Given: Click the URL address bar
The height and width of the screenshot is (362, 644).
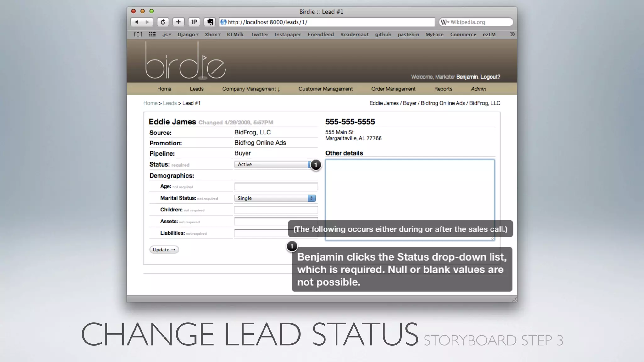Looking at the screenshot, I should tap(327, 22).
